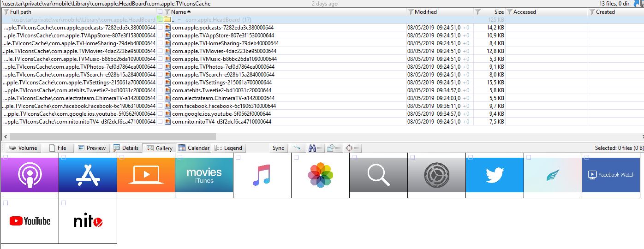Click the file icon of com.apple.TVSearch row
This screenshot has height=249, width=644.
[168, 75]
